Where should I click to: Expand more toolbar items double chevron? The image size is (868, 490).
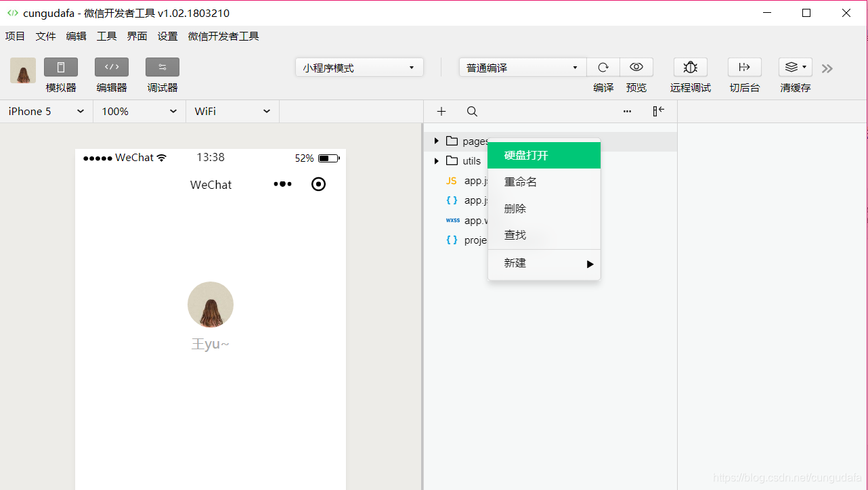(827, 68)
